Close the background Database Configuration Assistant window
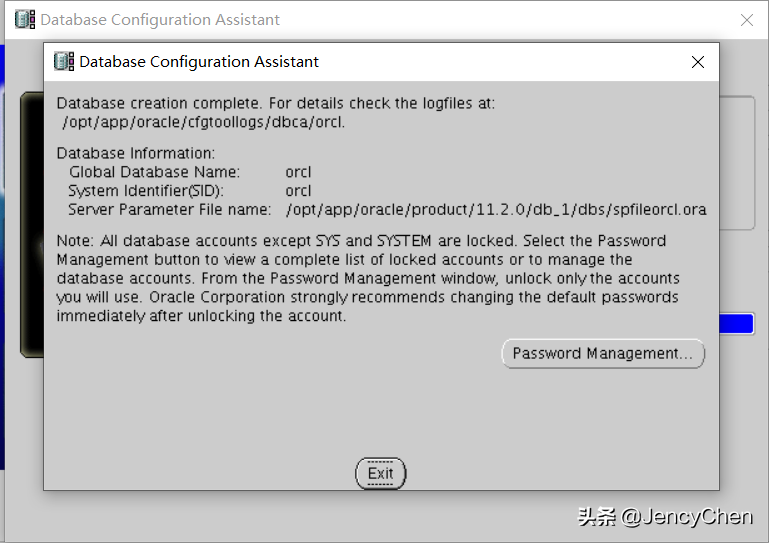This screenshot has height=543, width=769. (746, 20)
